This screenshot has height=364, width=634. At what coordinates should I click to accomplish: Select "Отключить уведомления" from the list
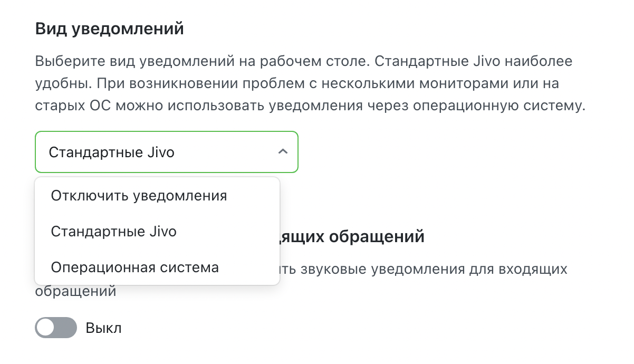click(139, 196)
